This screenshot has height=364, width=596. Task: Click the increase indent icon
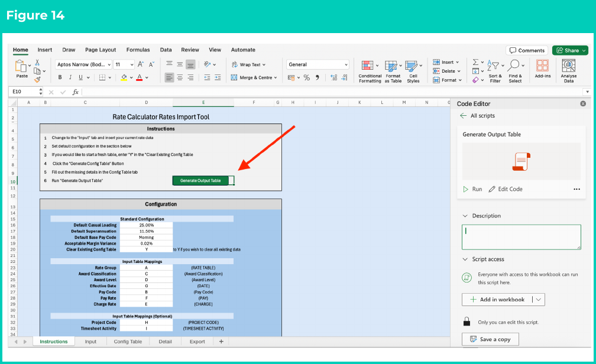pyautogui.click(x=218, y=77)
